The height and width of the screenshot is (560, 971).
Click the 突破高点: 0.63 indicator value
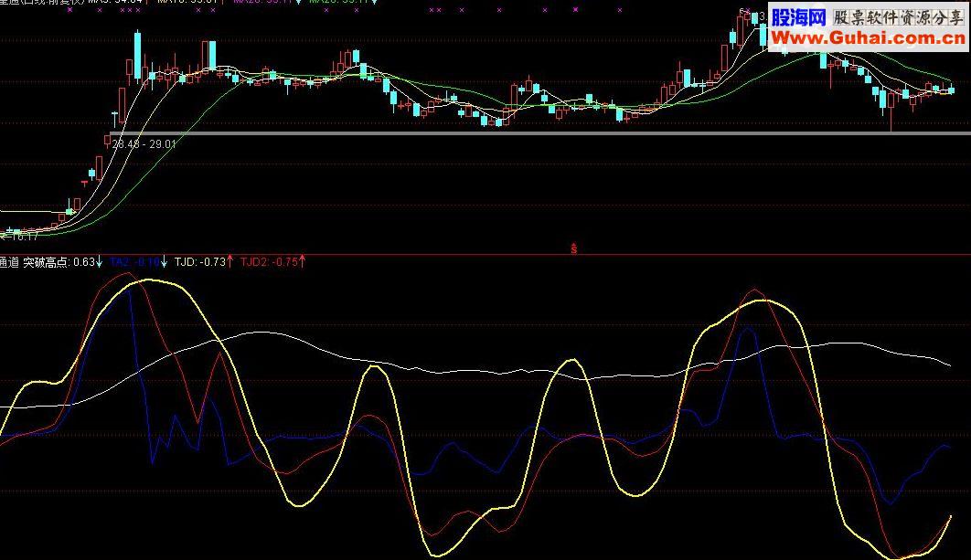click(59, 262)
